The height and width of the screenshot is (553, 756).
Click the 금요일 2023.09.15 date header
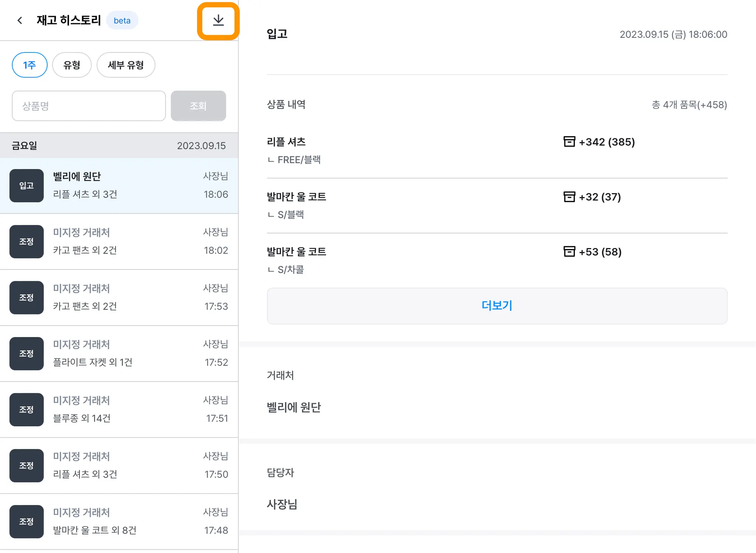pyautogui.click(x=119, y=145)
